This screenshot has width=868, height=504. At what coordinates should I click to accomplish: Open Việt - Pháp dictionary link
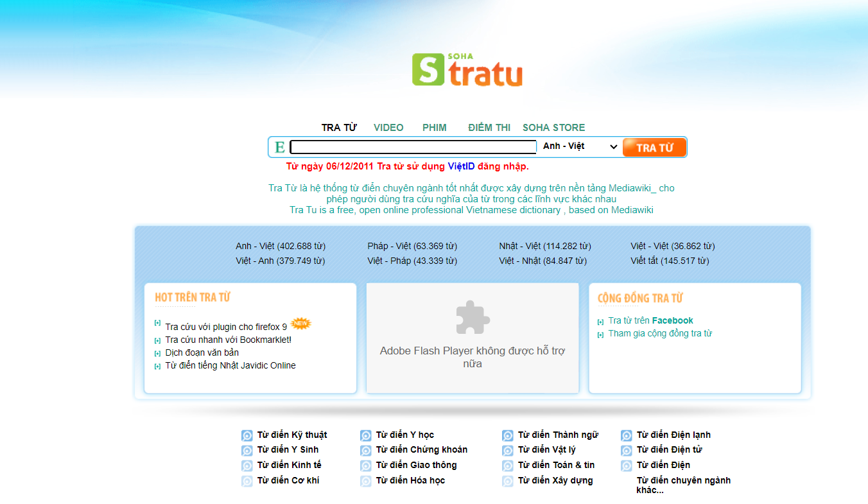pyautogui.click(x=412, y=261)
